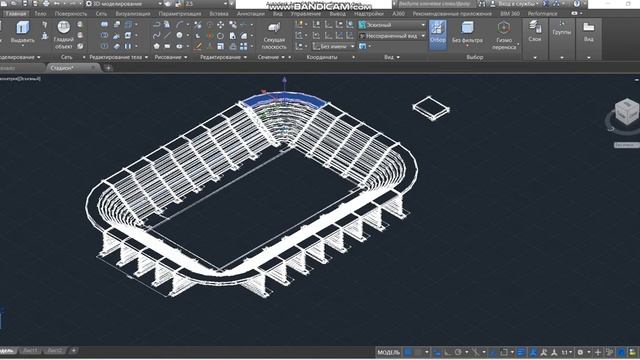
Task: Click the Undo arrow in quick access toolbar
Action: (x=57, y=4)
